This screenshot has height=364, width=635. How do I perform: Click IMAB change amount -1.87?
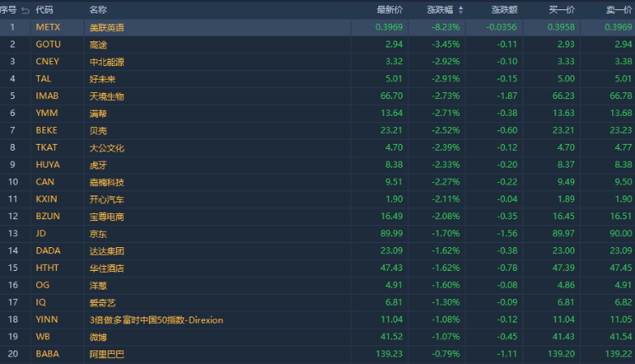[x=507, y=96]
